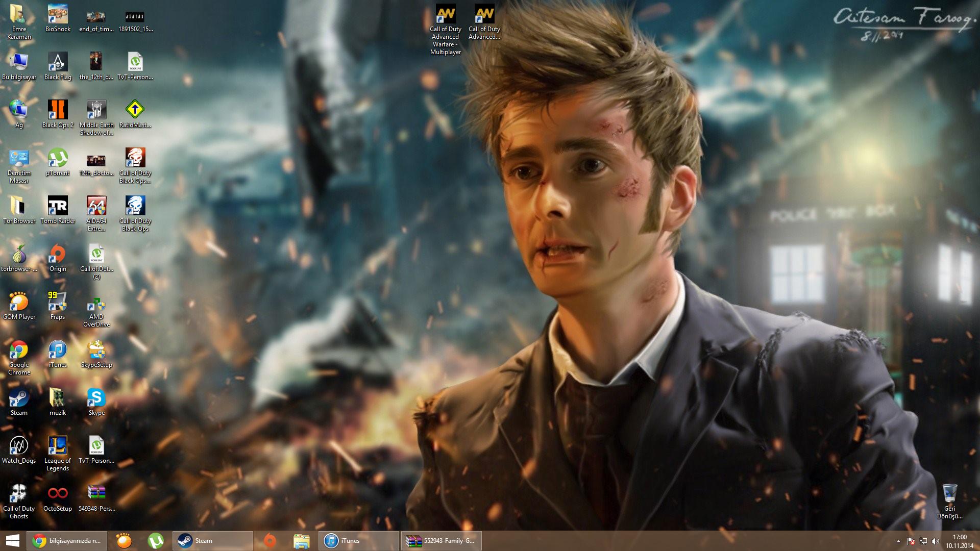The image size is (980, 551).
Task: Launch the Black Flag game shortcut
Action: (x=58, y=66)
